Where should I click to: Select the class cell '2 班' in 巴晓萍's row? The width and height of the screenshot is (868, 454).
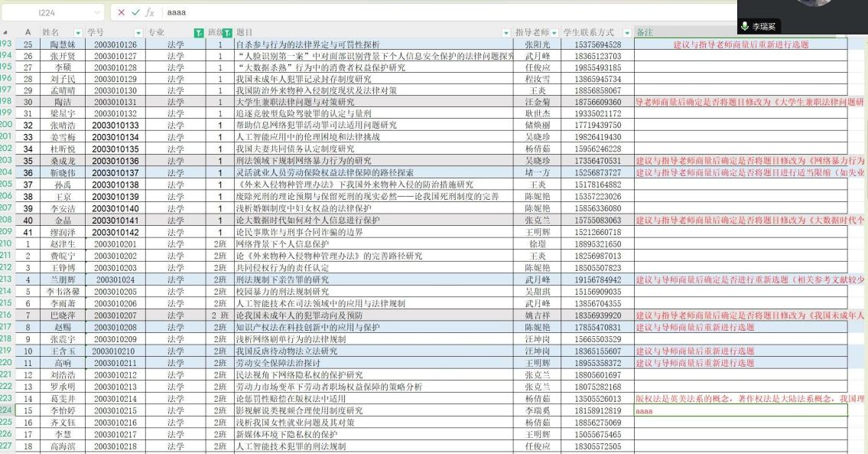(219, 315)
